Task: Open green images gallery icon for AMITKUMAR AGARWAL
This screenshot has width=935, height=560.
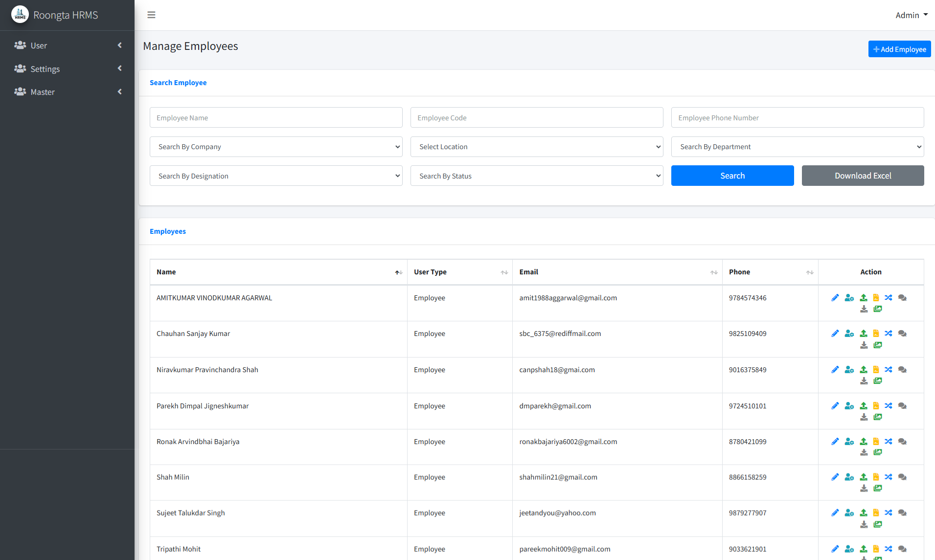Action: 878,309
